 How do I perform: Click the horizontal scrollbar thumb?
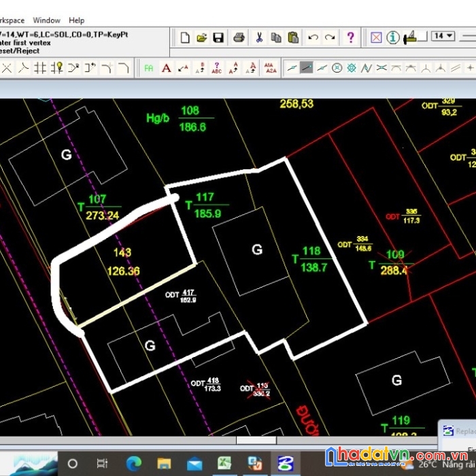[256, 440]
